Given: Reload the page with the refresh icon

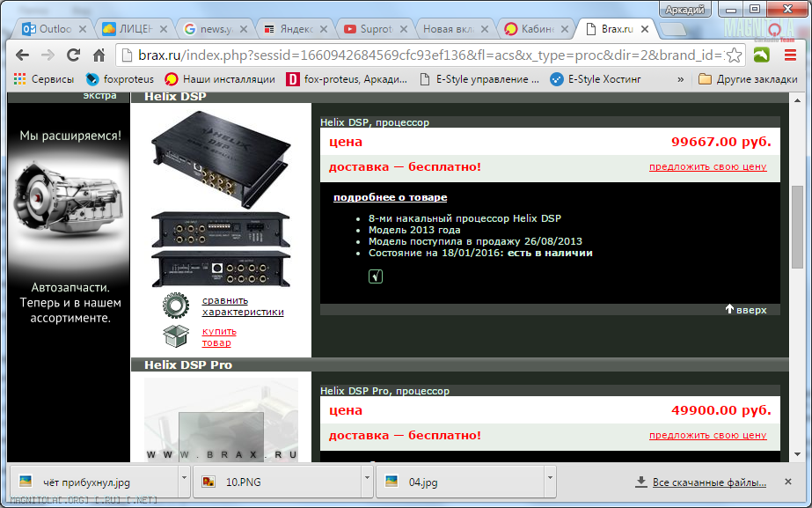Looking at the screenshot, I should tap(74, 55).
